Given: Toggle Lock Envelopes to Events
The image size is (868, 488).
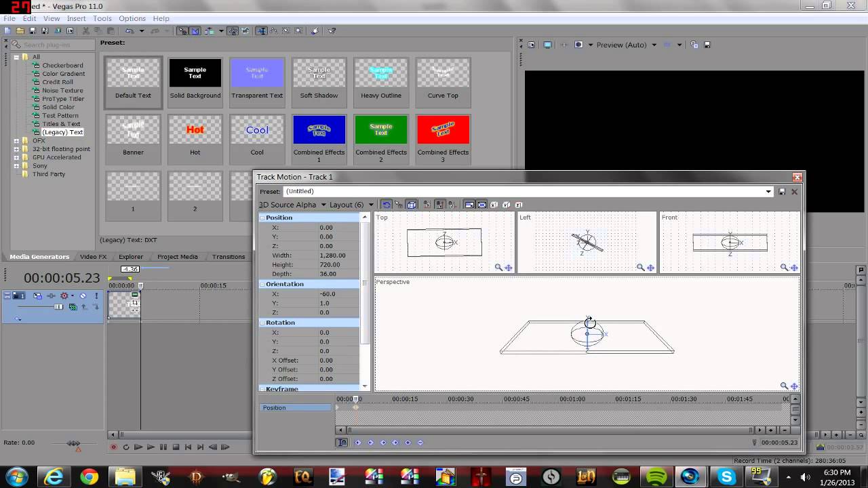Looking at the screenshot, I should click(x=233, y=30).
